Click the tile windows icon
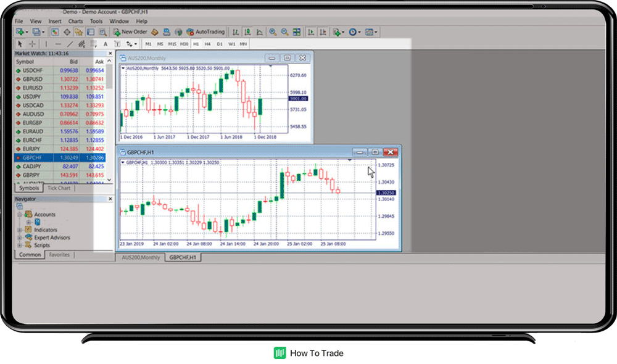The height and width of the screenshot is (364, 617). (x=297, y=31)
